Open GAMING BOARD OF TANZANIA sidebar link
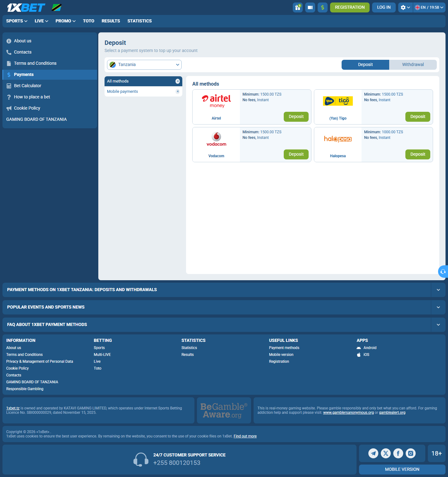Screen dimensions: 448x477 50,119
